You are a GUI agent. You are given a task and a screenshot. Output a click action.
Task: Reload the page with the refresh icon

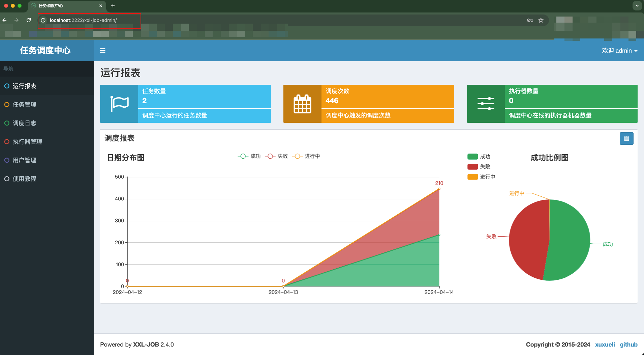(x=29, y=20)
